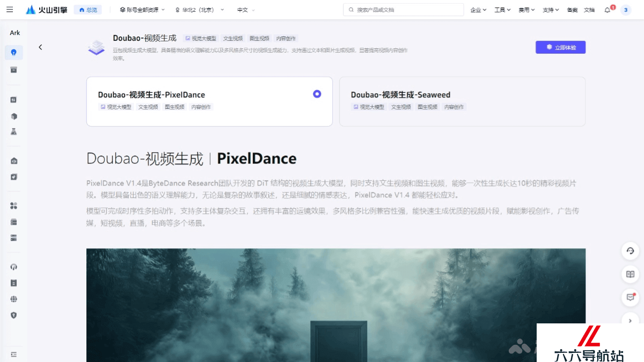Click 内容创作 tag on the Seaweed card

(455, 107)
